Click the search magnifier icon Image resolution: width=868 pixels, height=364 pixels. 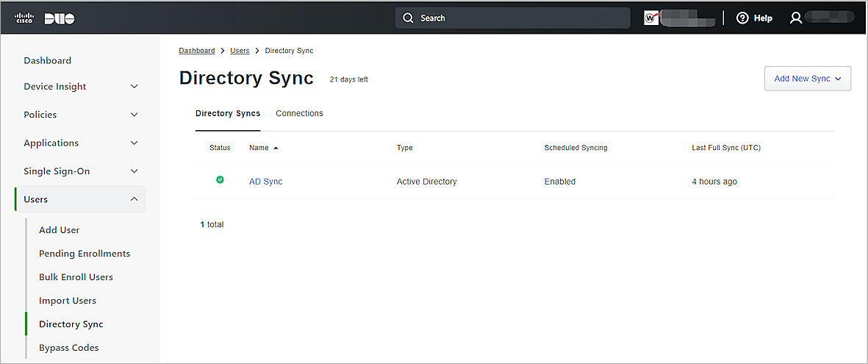tap(409, 18)
